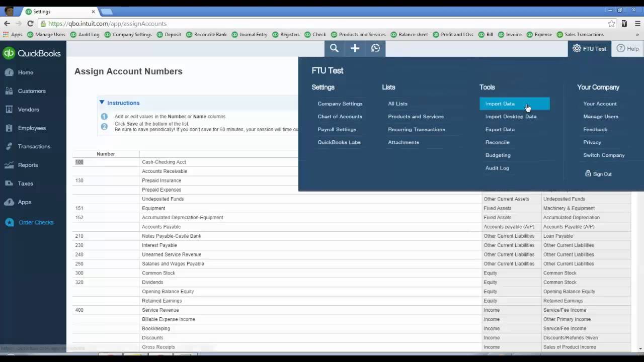The width and height of the screenshot is (644, 362).
Task: Click the address bar URL
Action: click(x=107, y=24)
